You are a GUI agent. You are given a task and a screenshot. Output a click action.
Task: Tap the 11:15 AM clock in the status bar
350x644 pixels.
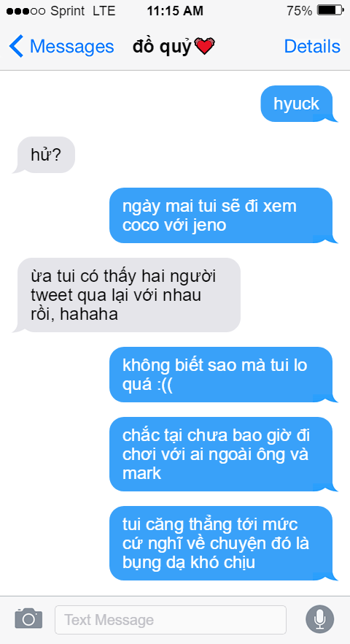tap(175, 11)
